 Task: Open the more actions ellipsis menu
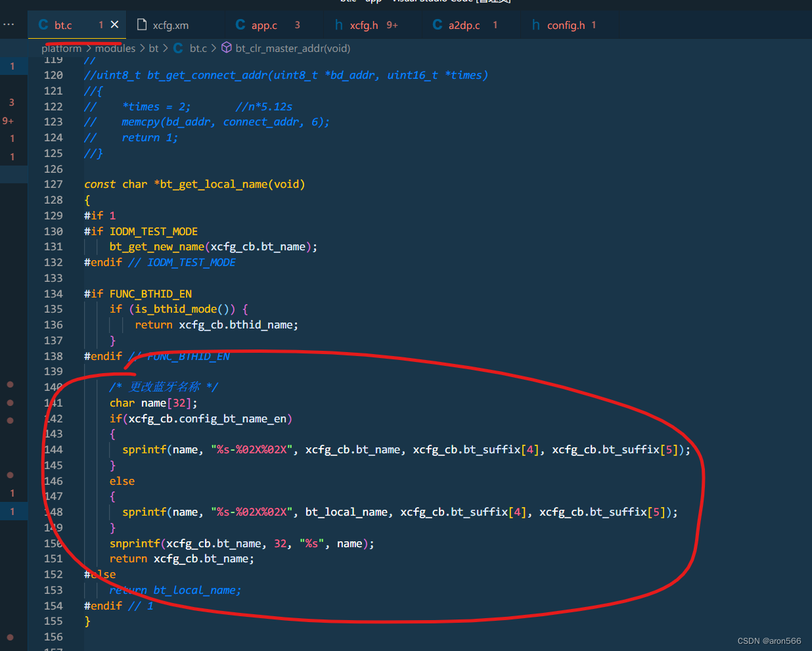click(x=9, y=25)
